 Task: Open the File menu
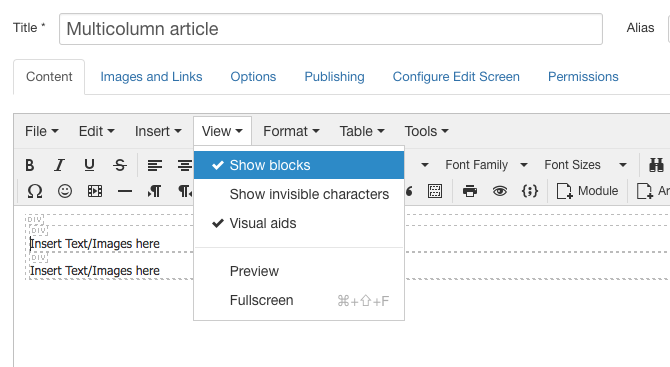(x=41, y=131)
